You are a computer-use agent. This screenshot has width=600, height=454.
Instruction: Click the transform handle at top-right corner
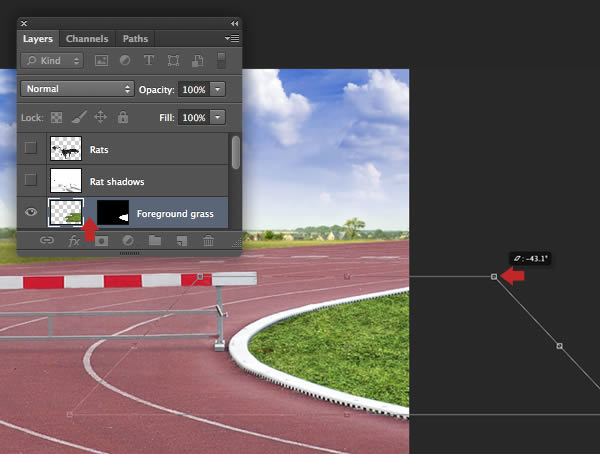pos(494,276)
